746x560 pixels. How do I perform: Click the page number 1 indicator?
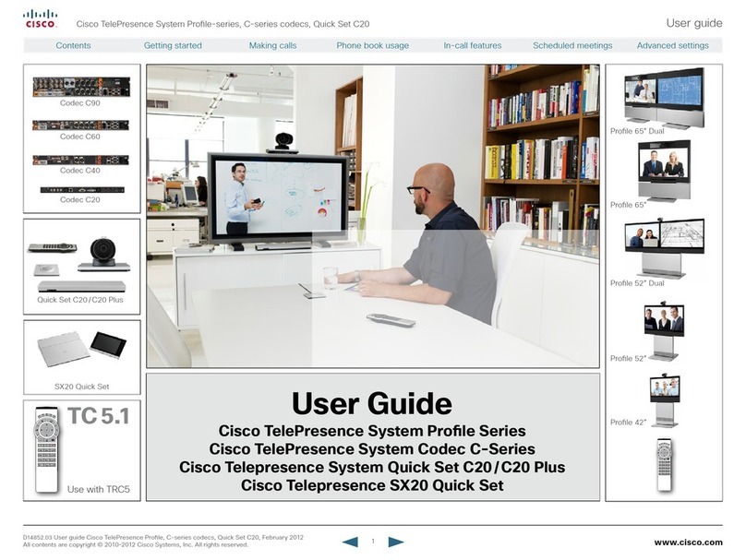click(x=373, y=541)
